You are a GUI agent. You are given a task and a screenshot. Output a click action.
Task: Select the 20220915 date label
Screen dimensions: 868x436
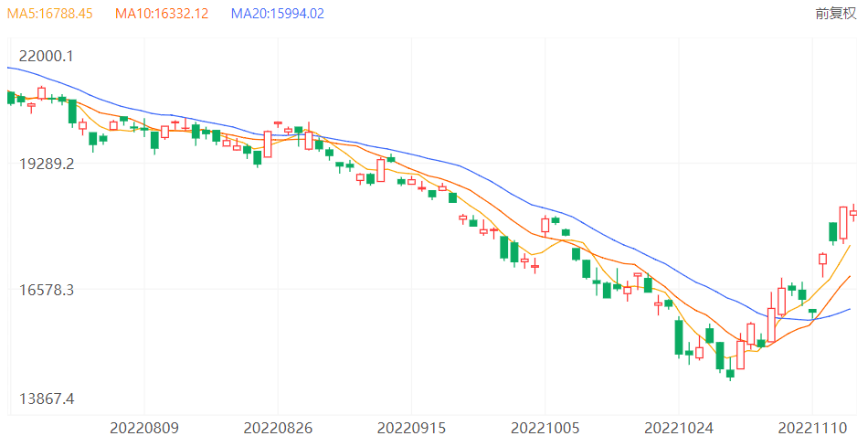click(411, 428)
